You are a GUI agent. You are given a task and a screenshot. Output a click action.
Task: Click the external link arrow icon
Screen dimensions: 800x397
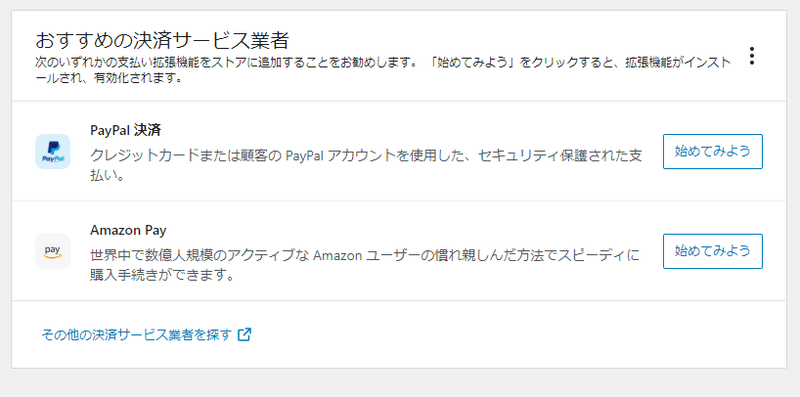click(x=245, y=335)
